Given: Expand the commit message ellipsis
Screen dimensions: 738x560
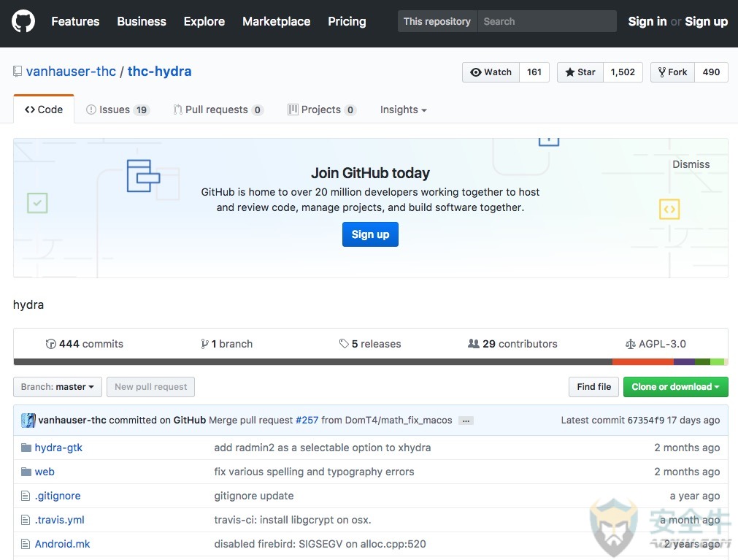Looking at the screenshot, I should pos(466,421).
